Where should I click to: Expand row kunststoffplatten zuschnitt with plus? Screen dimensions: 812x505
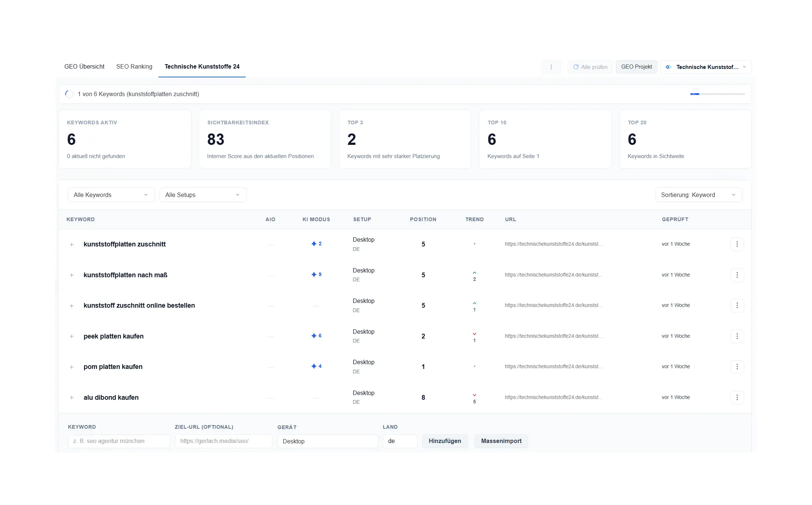72,245
